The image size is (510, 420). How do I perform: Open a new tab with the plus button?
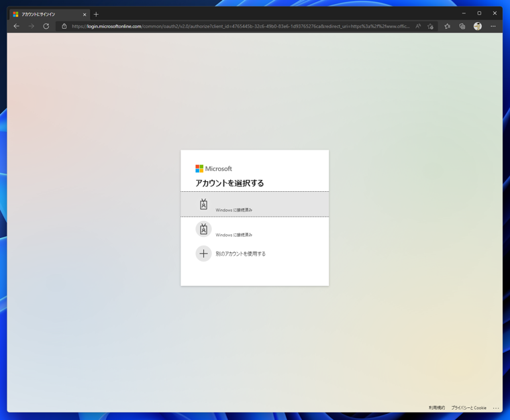tap(96, 14)
